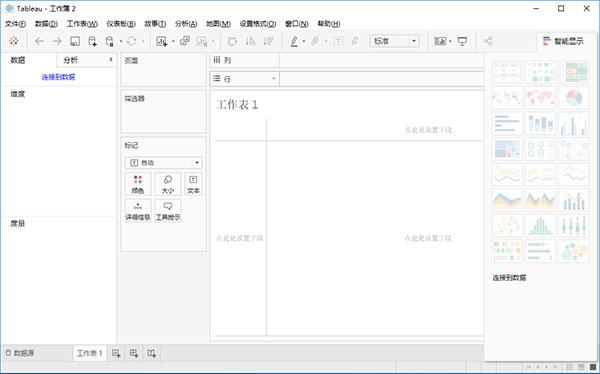
Task: Click the 列 columns shelf field area
Action: tap(382, 60)
